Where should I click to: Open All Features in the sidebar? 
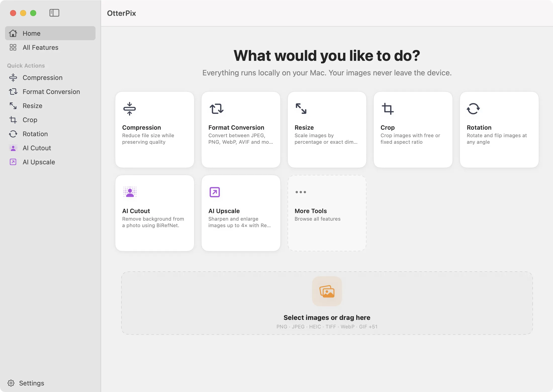[x=50, y=47]
